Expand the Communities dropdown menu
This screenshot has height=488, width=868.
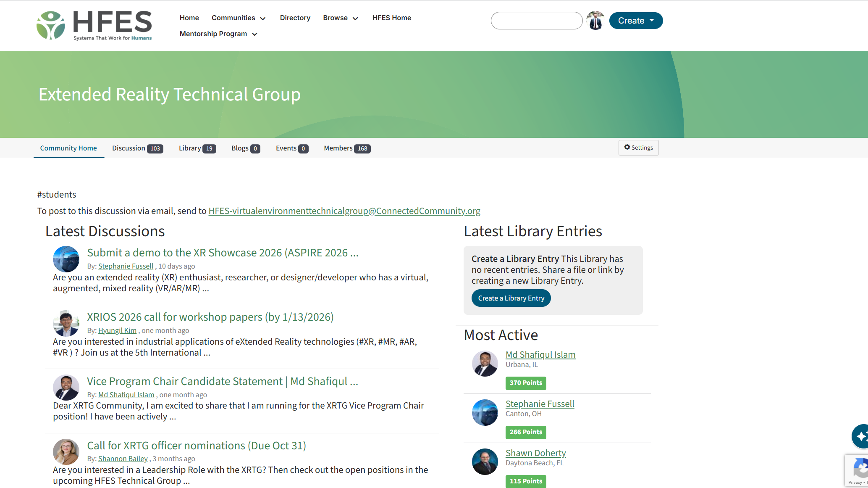point(239,18)
